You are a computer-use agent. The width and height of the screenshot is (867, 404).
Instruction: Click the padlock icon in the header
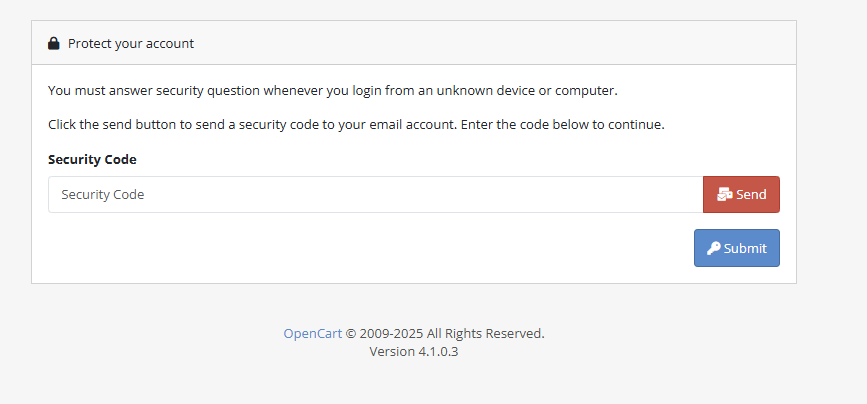tap(54, 43)
